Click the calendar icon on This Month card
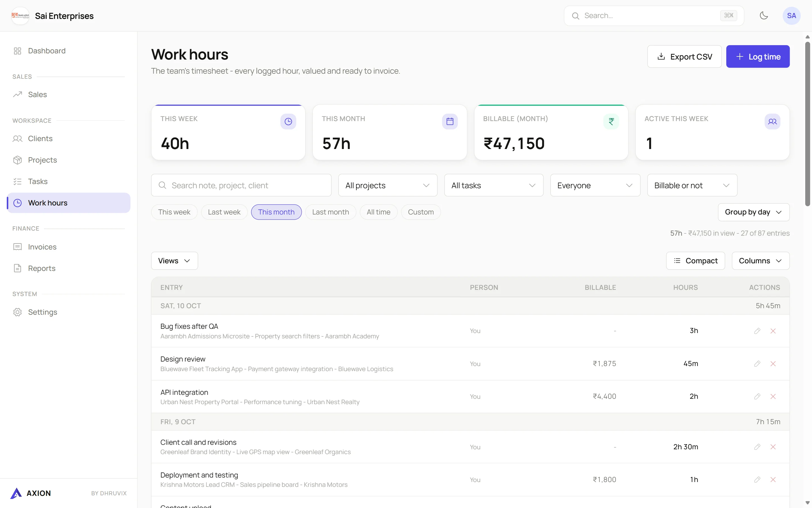The image size is (812, 508). (450, 121)
